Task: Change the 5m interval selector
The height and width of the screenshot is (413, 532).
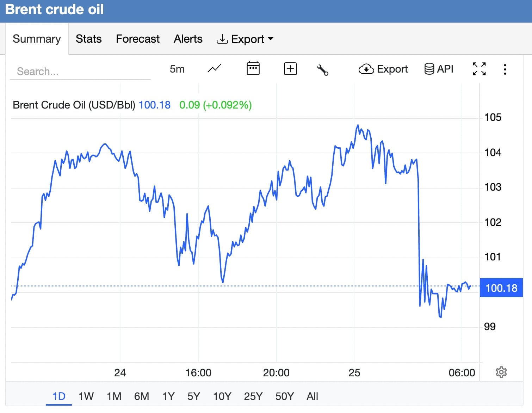Action: click(177, 69)
